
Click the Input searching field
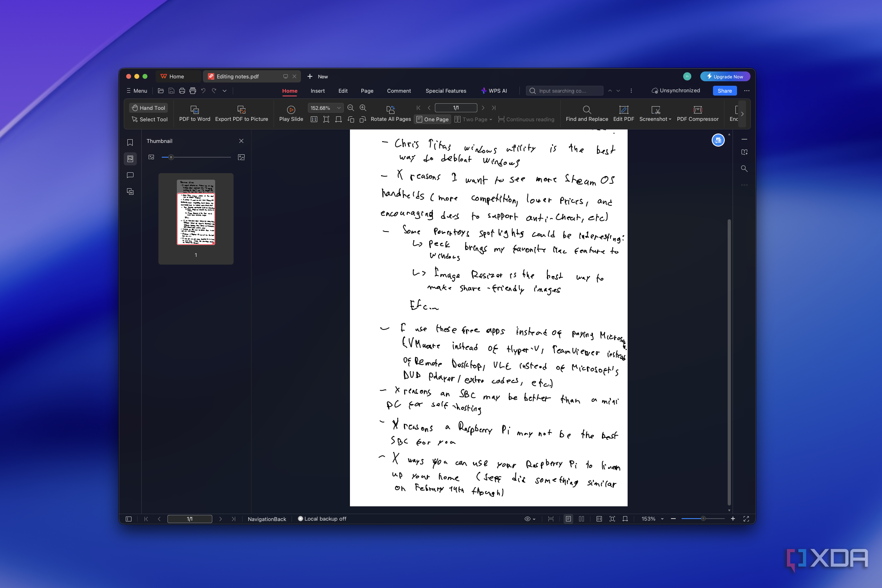click(564, 91)
